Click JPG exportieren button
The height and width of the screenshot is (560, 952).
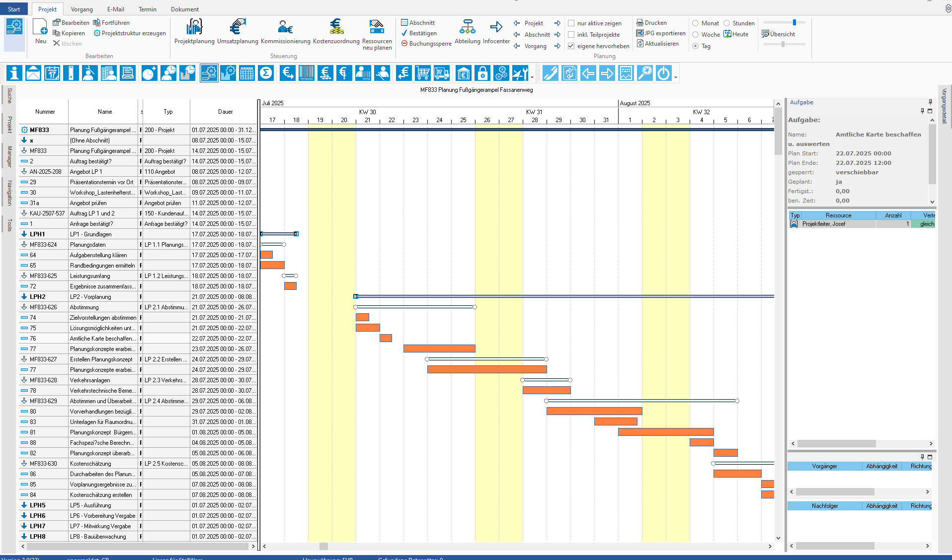click(x=661, y=33)
